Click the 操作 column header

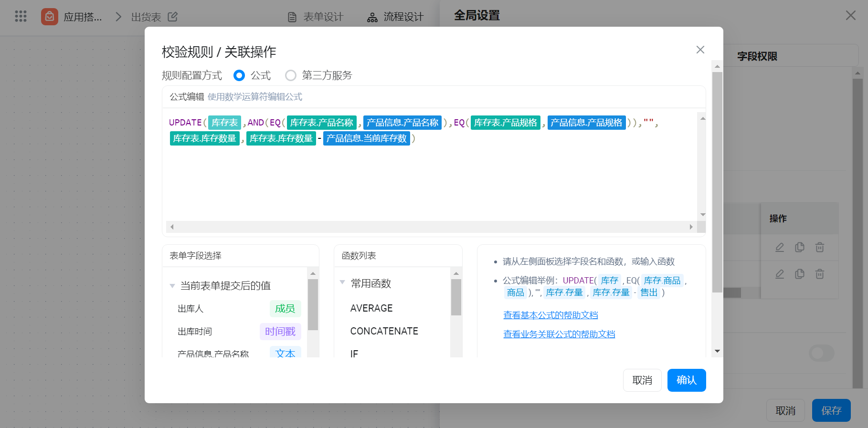point(778,219)
